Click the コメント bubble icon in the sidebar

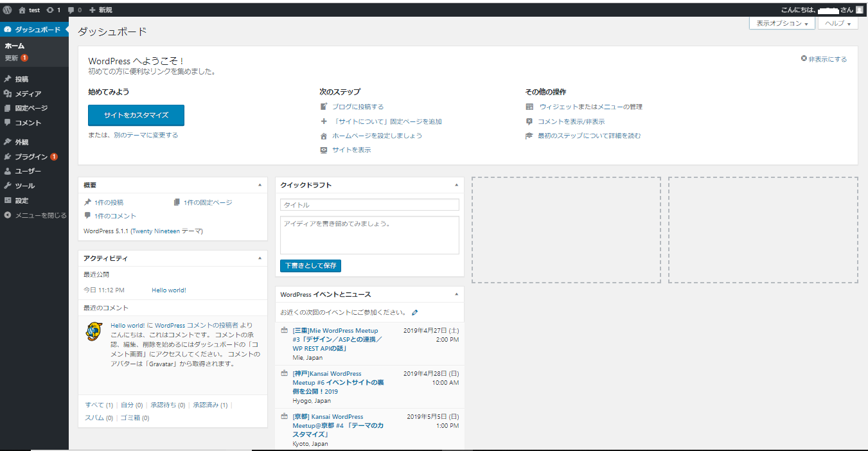point(8,123)
